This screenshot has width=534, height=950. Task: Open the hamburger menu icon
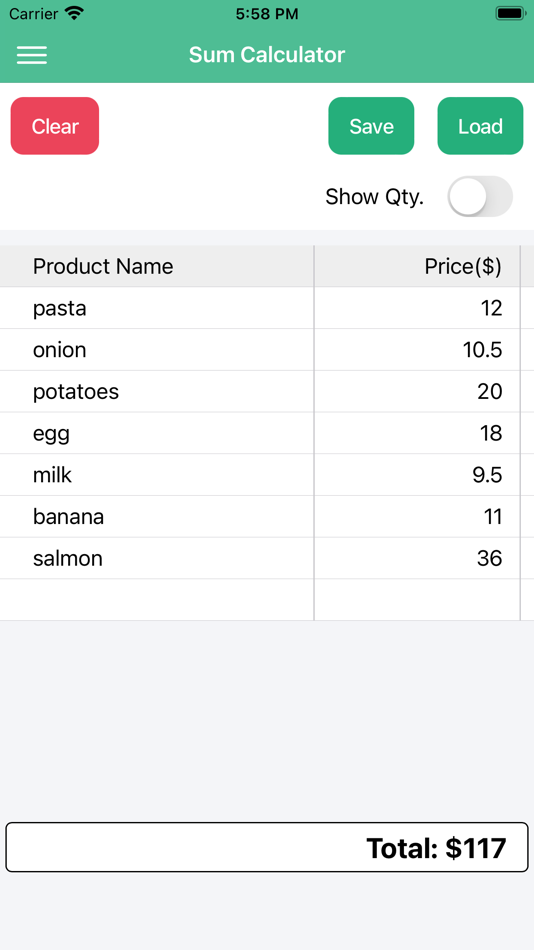32,55
